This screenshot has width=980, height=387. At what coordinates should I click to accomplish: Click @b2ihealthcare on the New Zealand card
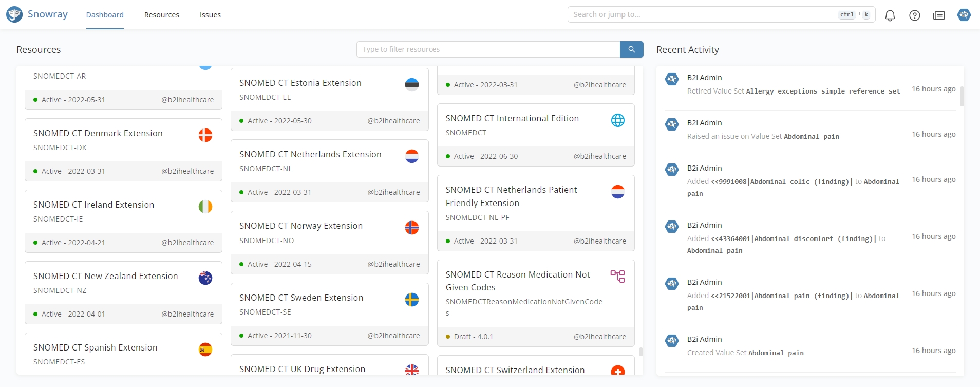[187, 314]
